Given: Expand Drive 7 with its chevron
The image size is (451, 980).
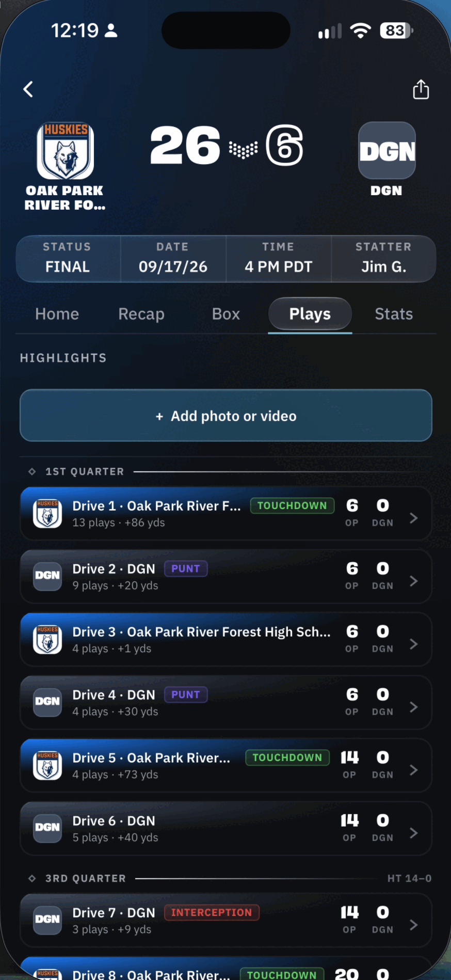Looking at the screenshot, I should [x=413, y=925].
